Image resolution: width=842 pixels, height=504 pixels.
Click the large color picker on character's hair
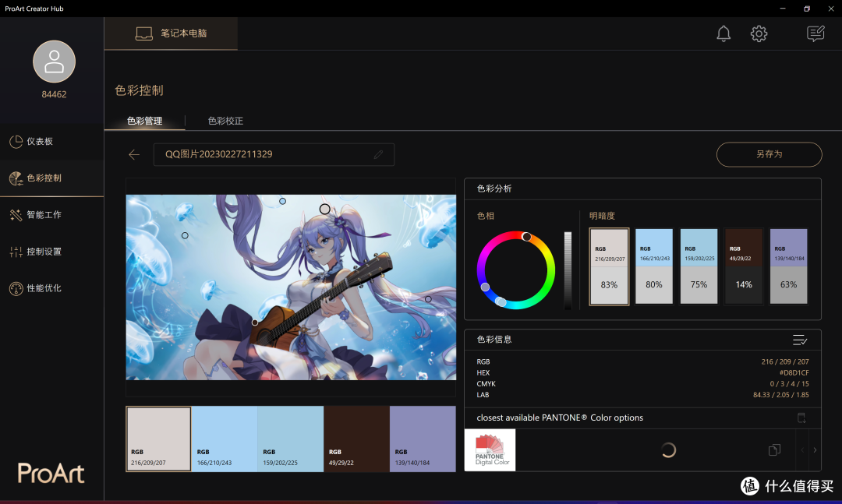[x=325, y=209]
